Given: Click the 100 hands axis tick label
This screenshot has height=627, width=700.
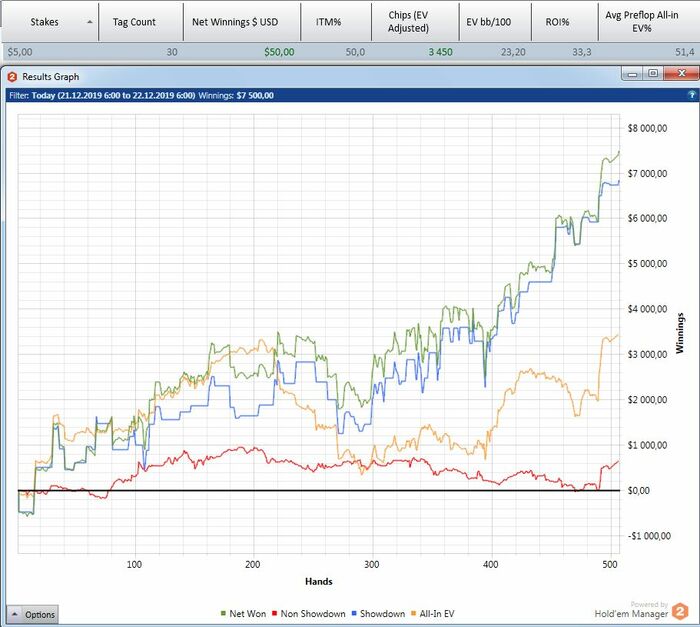Looking at the screenshot, I should pyautogui.click(x=134, y=564).
